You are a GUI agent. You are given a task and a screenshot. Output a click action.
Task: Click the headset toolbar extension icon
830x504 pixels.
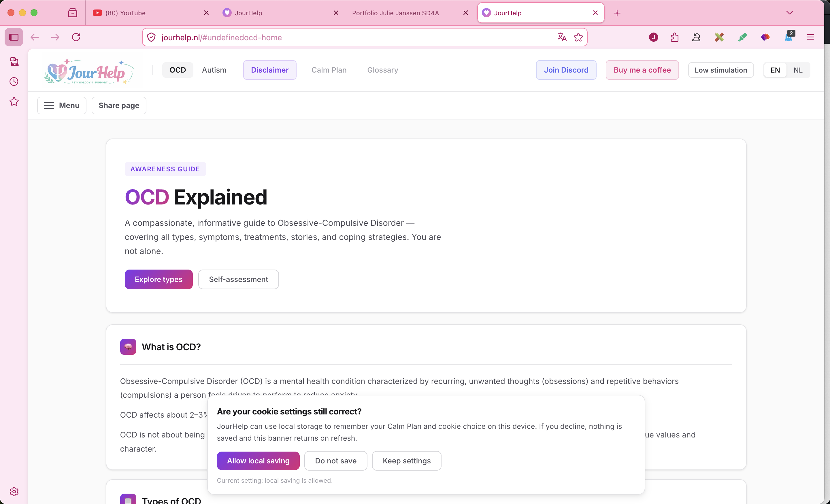tap(696, 37)
